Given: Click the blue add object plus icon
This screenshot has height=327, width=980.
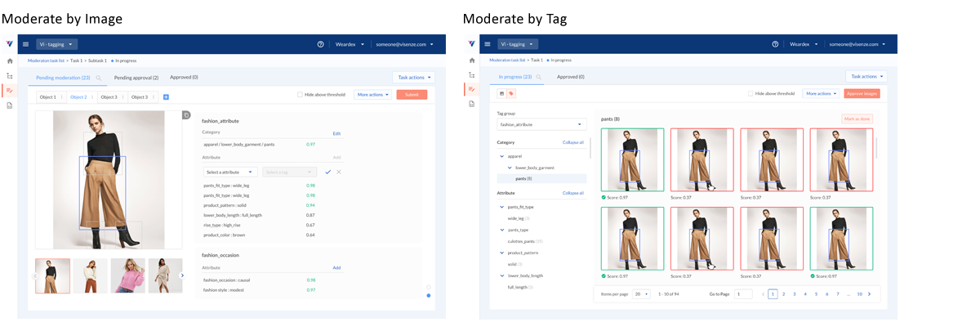Looking at the screenshot, I should coord(166,96).
